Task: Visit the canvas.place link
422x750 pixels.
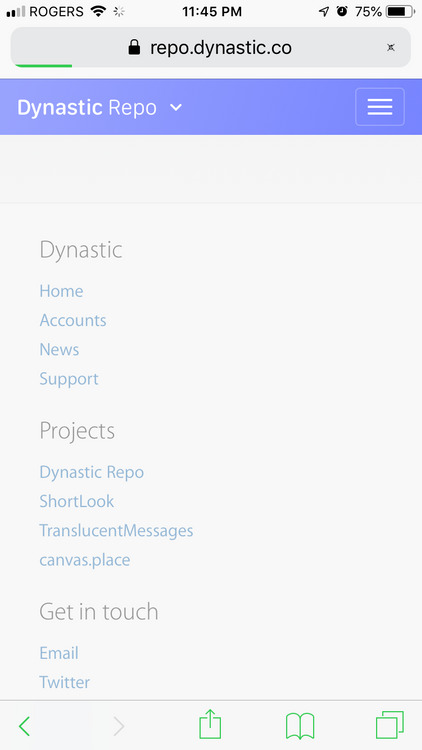Action: [85, 560]
